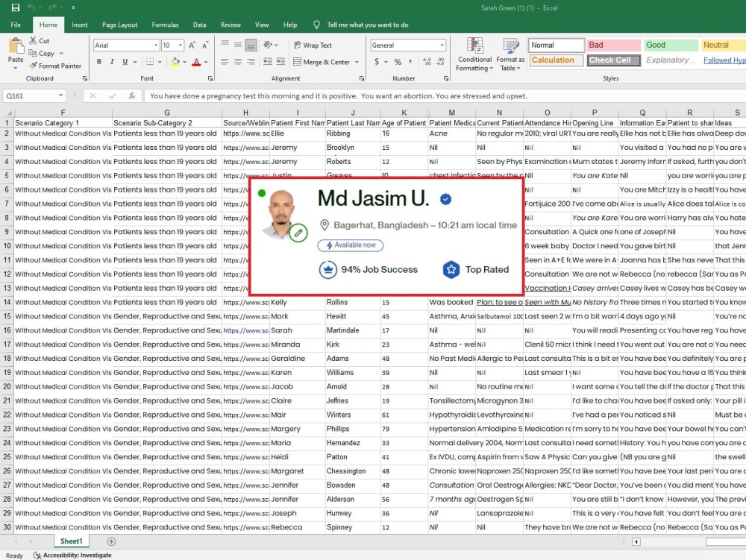Screen dimensions: 746x560
Task: Set Bottom Align for cell
Action: pos(251,45)
